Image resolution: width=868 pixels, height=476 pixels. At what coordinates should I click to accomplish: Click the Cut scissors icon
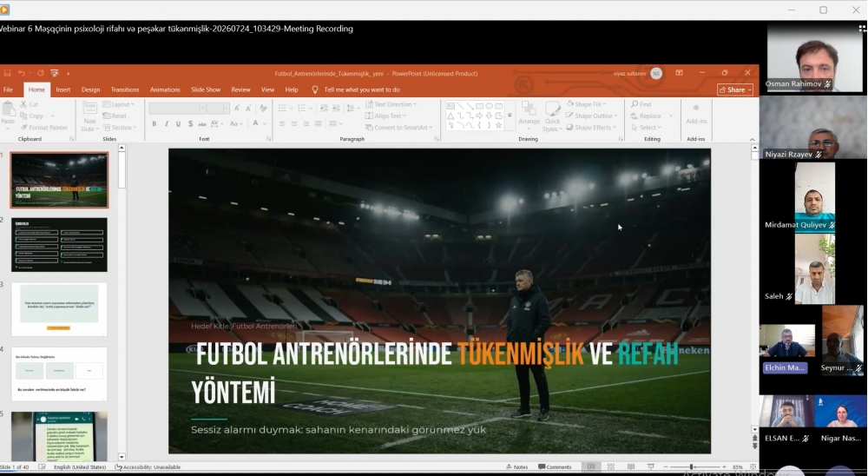pyautogui.click(x=23, y=104)
